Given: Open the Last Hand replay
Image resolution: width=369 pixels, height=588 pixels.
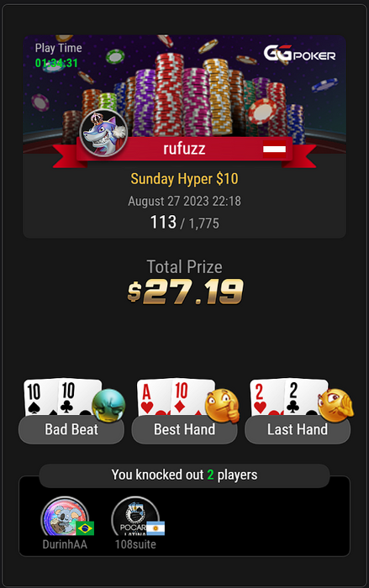Looking at the screenshot, I should [x=298, y=430].
